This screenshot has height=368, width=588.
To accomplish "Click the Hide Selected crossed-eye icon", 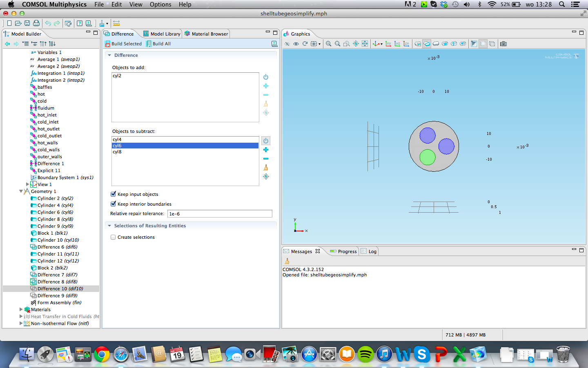I will pyautogui.click(x=287, y=44).
